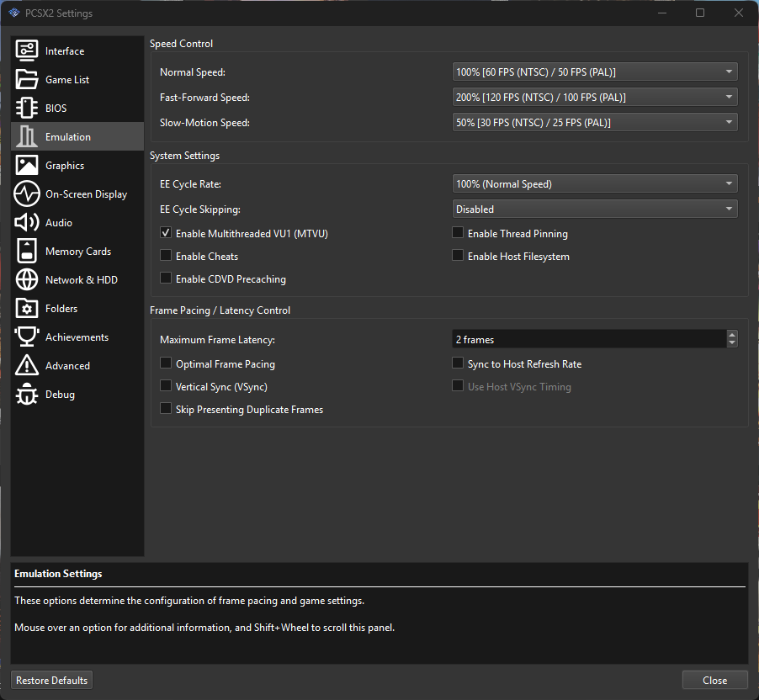Check Skip Presenting Duplicate Frames
This screenshot has height=700, width=759.
point(166,409)
